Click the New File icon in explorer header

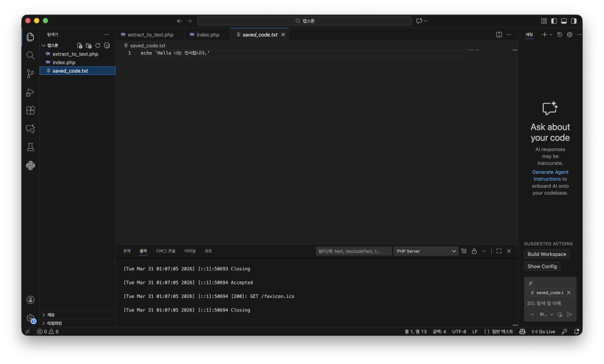pos(80,45)
